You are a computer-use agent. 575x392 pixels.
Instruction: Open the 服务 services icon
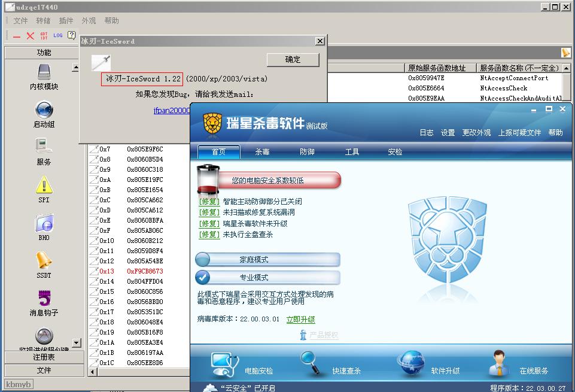(44, 146)
